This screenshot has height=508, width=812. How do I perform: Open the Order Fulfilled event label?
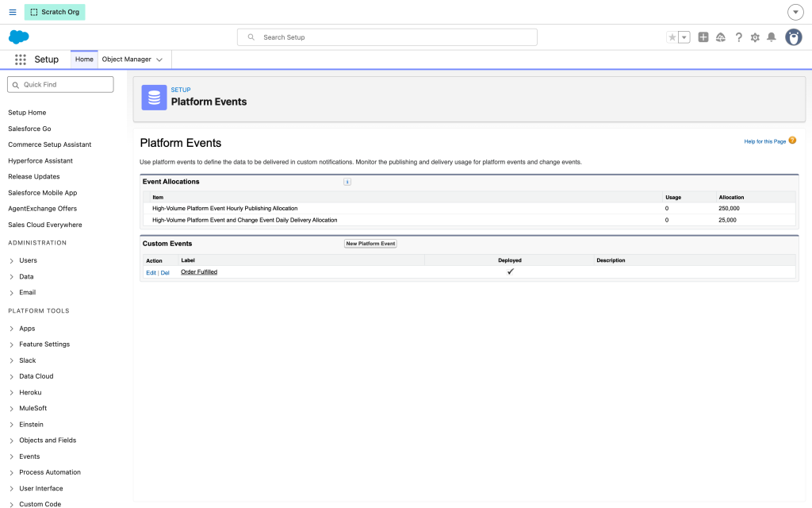tap(199, 272)
